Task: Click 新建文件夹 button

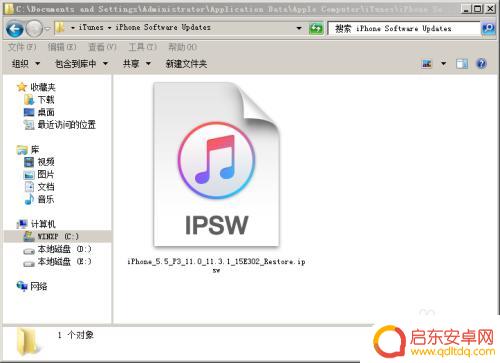Action: (x=186, y=64)
